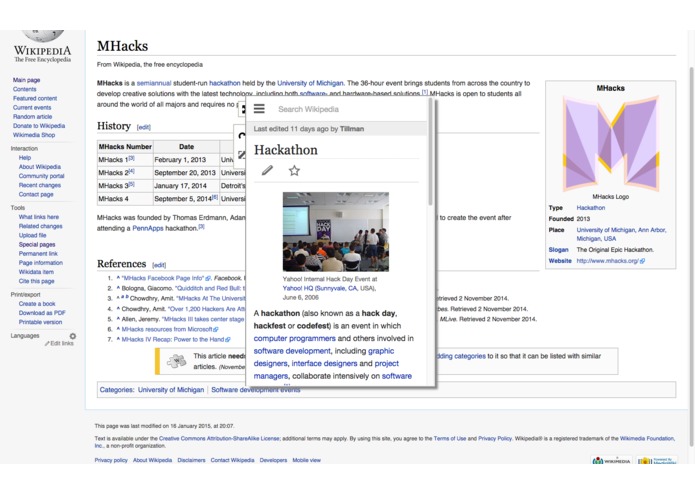695x494 pixels.
Task: Open About Wikipedia in sidebar
Action: pos(40,167)
